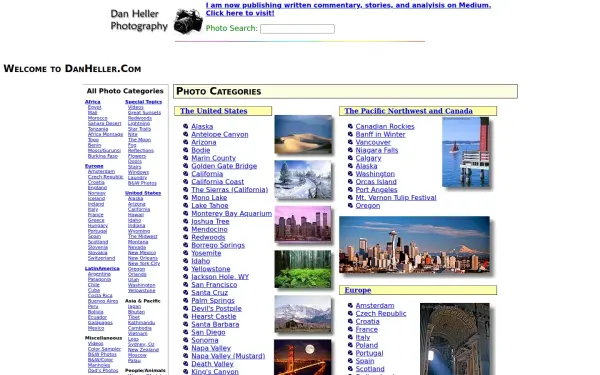
Task: Open Sahara Desert in the sidebar
Action: (104, 124)
